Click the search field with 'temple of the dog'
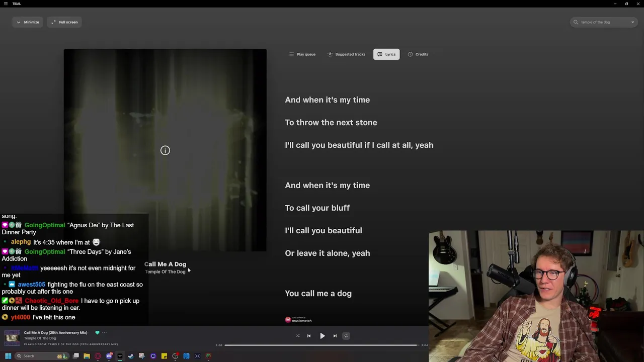The height and width of the screenshot is (362, 644). pyautogui.click(x=604, y=22)
